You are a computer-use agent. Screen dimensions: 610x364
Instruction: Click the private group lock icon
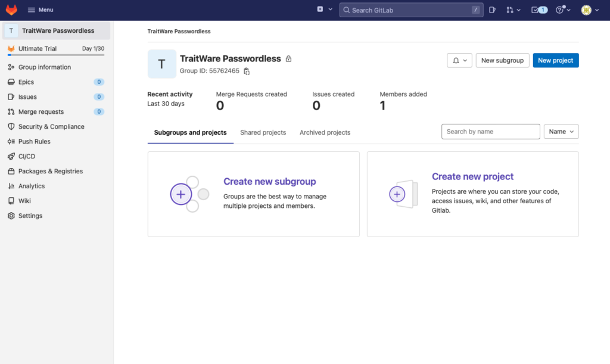(288, 59)
